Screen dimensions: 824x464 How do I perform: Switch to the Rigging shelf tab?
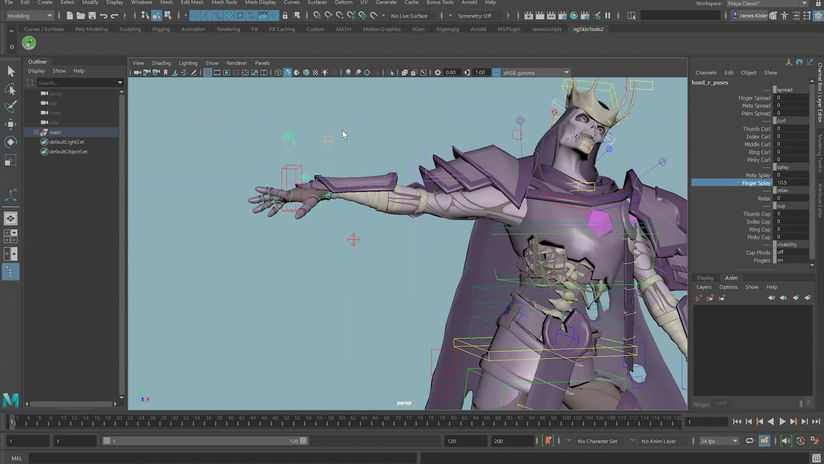pos(160,29)
